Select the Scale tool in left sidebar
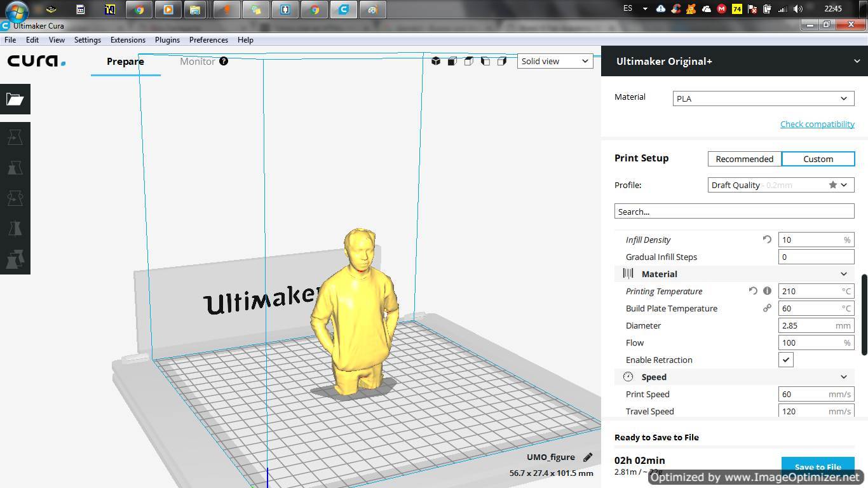The width and height of the screenshot is (868, 488). tap(15, 168)
